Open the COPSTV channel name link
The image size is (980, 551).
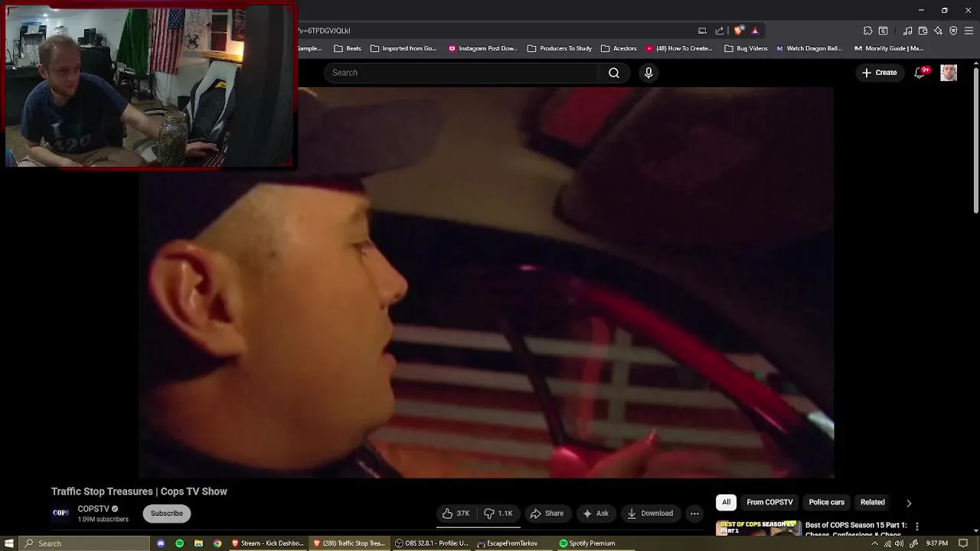pos(93,509)
